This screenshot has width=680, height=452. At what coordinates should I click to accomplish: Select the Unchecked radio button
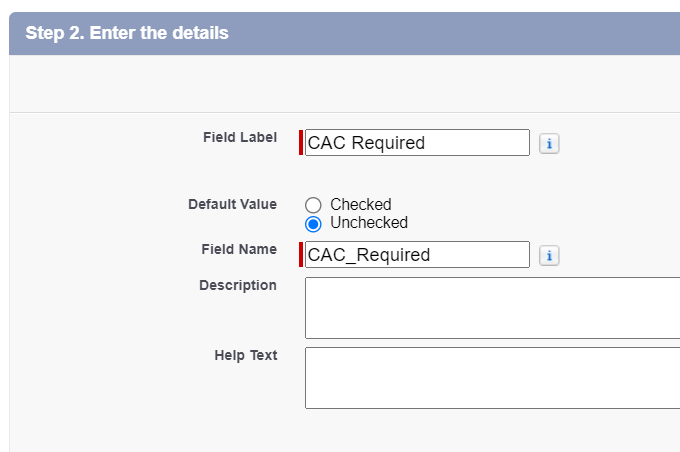click(313, 224)
